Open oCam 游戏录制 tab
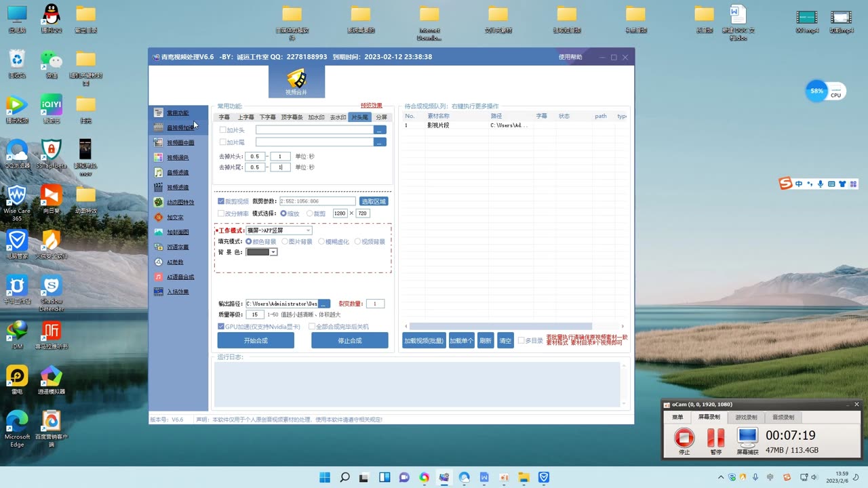 tap(746, 417)
